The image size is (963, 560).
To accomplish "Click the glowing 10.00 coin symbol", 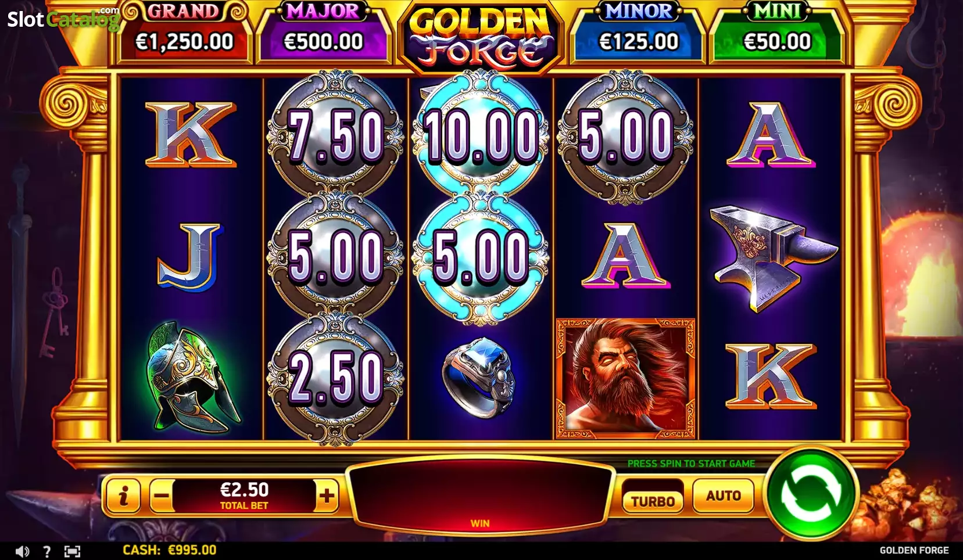I will (480, 136).
